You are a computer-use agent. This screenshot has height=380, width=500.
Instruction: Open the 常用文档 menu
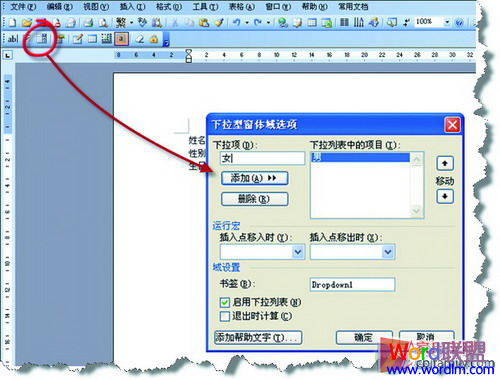pyautogui.click(x=353, y=7)
